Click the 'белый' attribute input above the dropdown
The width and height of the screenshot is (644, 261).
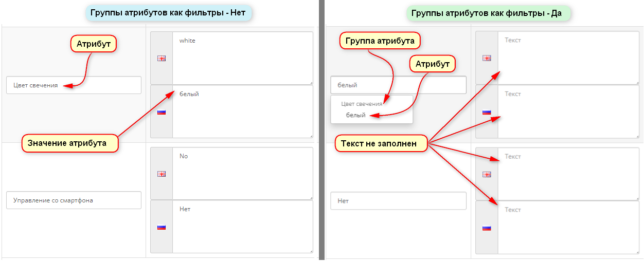point(398,85)
